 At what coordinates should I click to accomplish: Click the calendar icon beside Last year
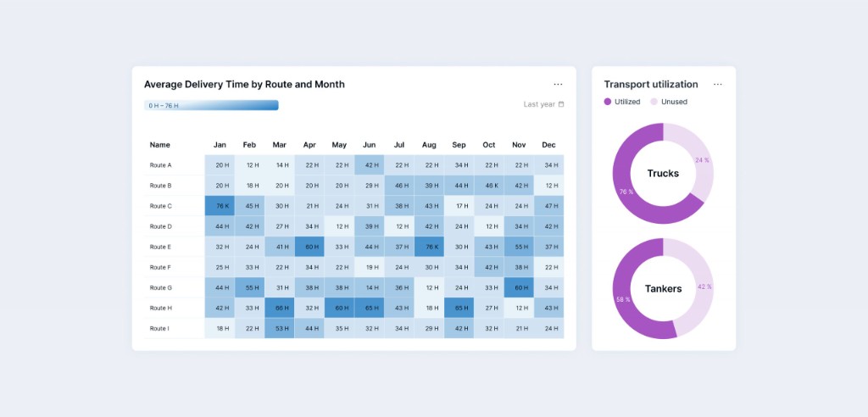point(561,104)
